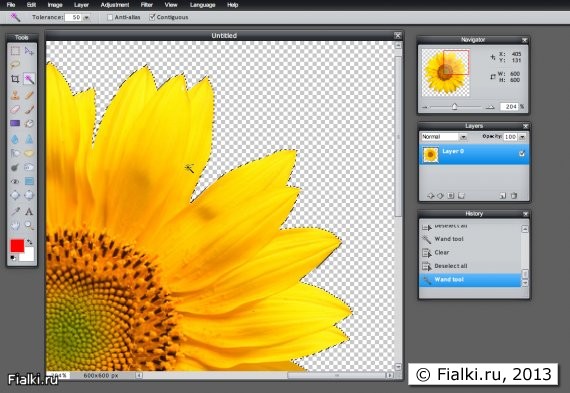Select Deselect all step above highlighted Wand tool
570x393 pixels.
[470, 266]
